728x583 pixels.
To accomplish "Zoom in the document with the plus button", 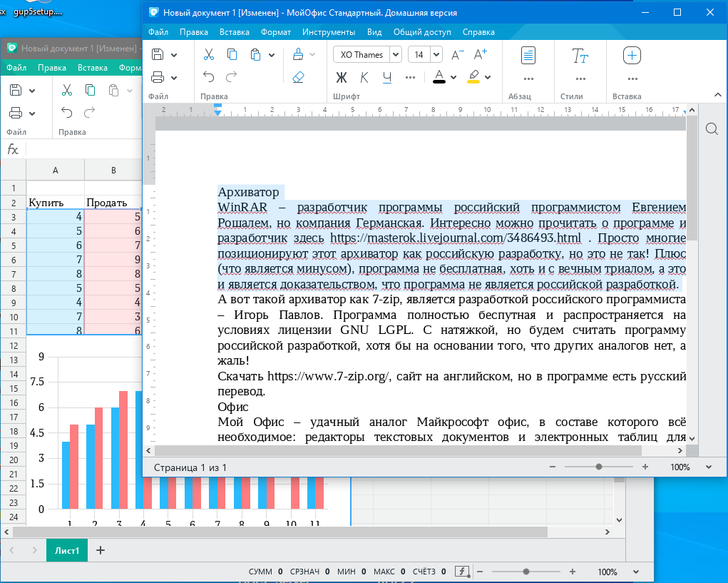I will pos(645,467).
